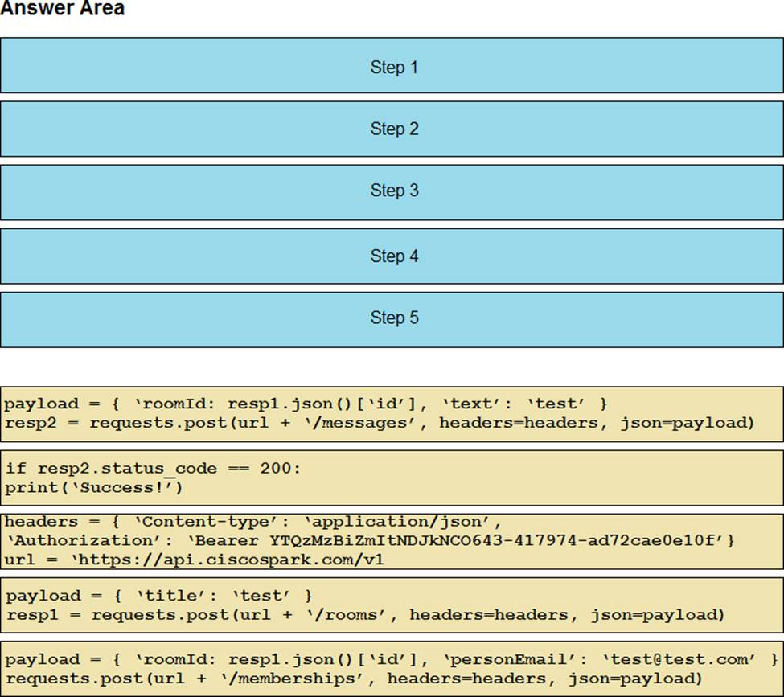Select the resp2 requests.post '/messages' line
This screenshot has width=784, height=697.
pos(380,423)
